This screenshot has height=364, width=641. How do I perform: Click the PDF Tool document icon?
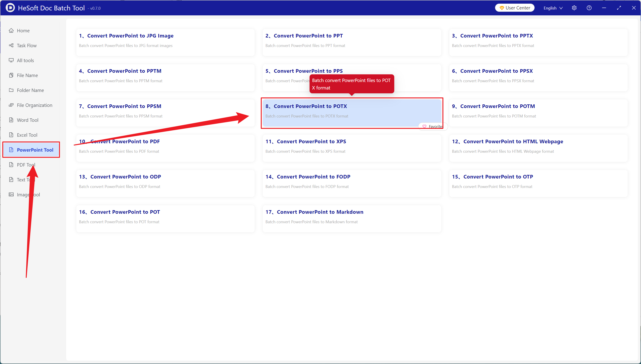click(11, 165)
